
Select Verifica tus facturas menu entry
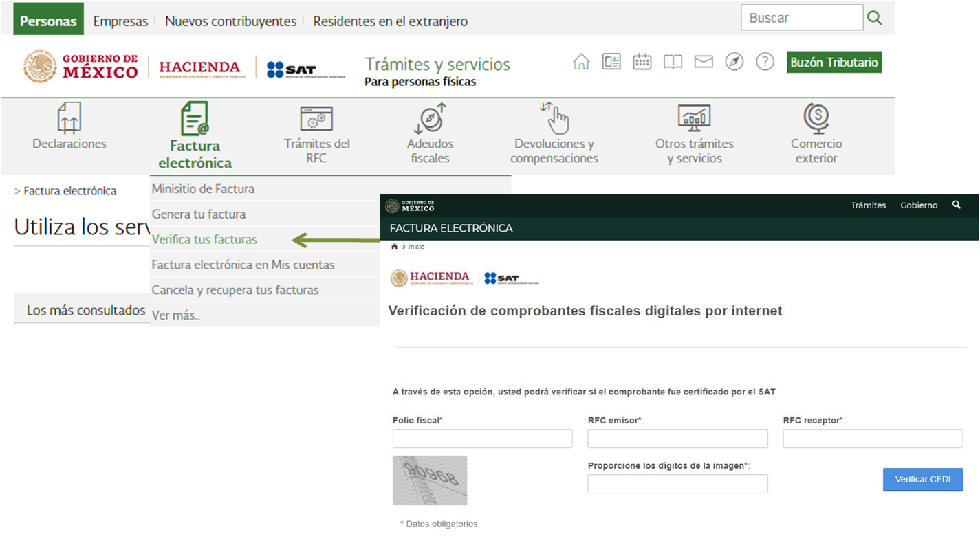tap(204, 240)
